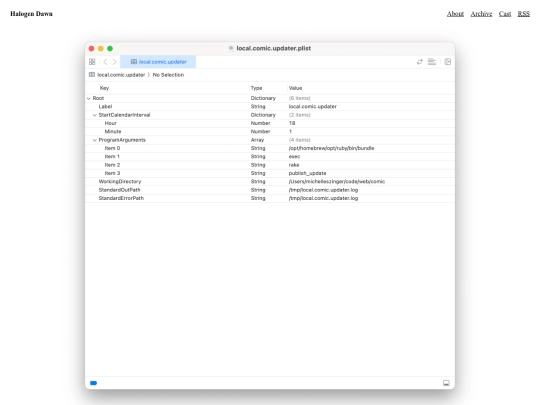
Task: Click the value publish_update
Action: (x=307, y=173)
